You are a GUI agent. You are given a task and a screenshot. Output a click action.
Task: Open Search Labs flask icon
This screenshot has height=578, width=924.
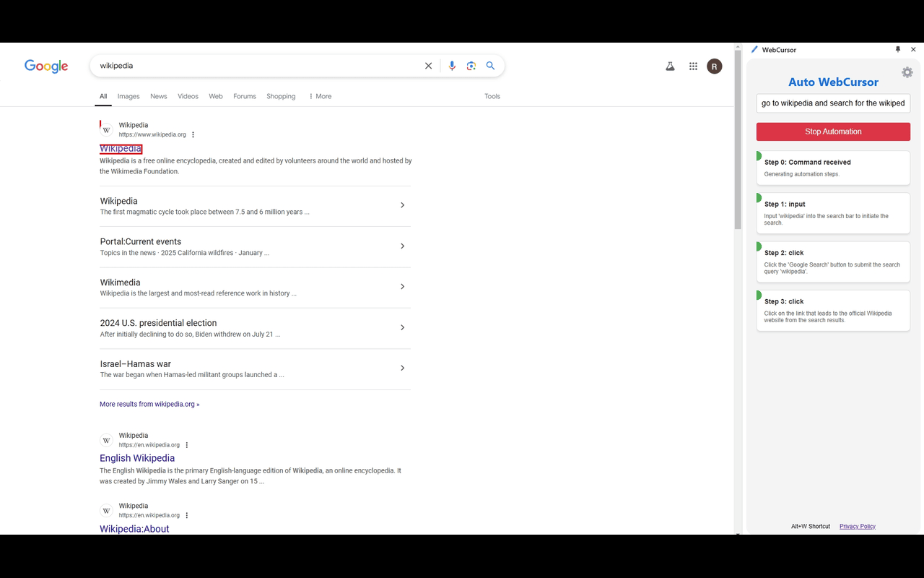click(x=670, y=66)
